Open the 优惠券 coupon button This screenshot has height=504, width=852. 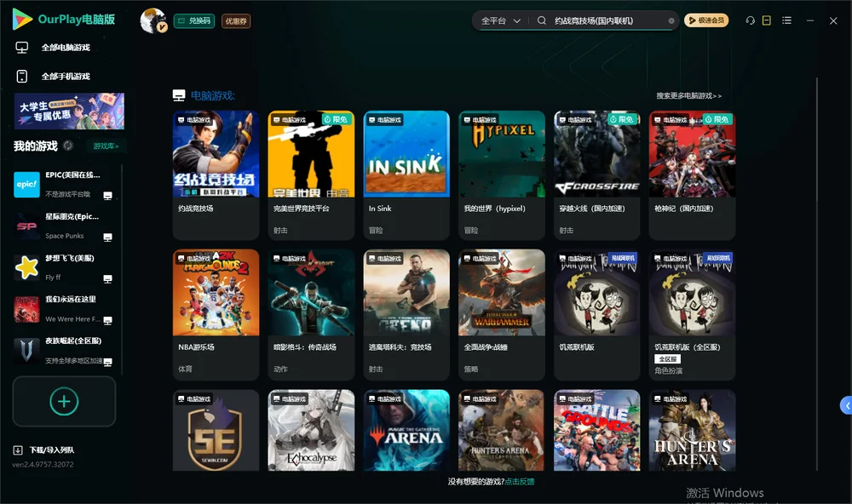(x=236, y=21)
